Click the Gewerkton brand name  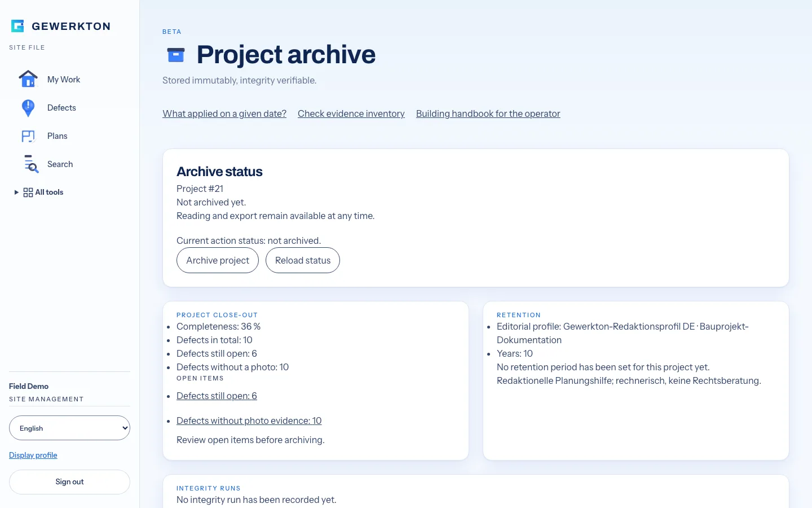pos(71,26)
